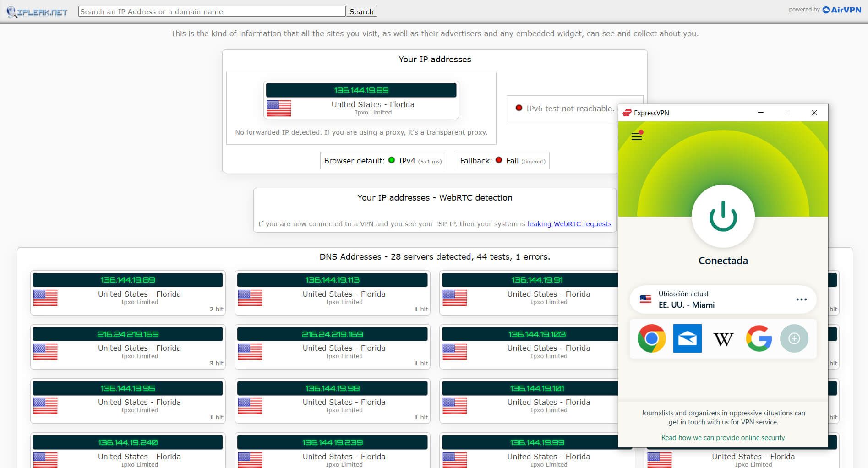Click the Conectada status label

(723, 261)
